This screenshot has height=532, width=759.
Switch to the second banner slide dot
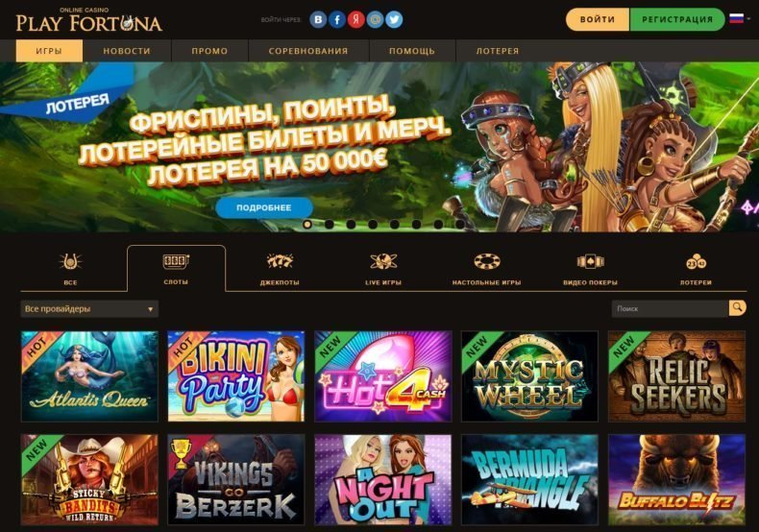tap(330, 224)
